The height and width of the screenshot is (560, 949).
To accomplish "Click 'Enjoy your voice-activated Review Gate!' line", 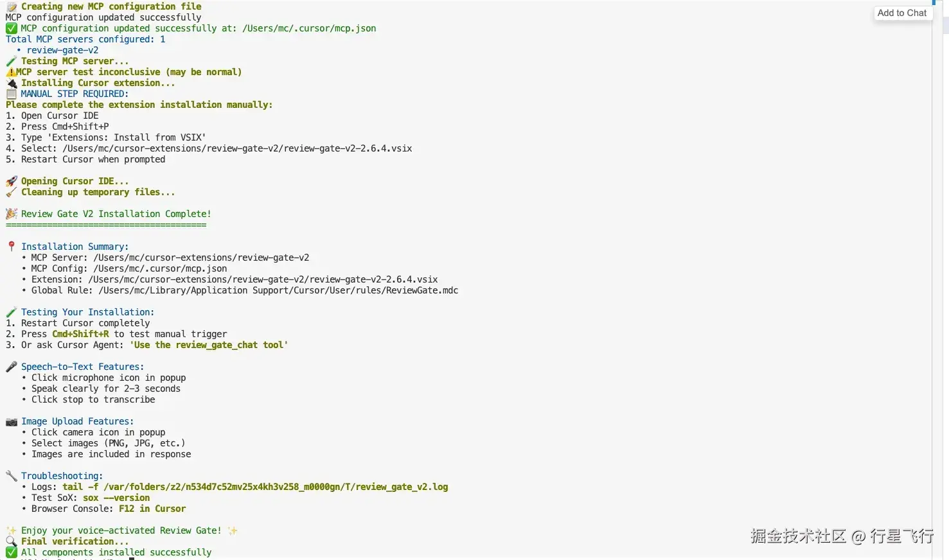I will click(121, 530).
